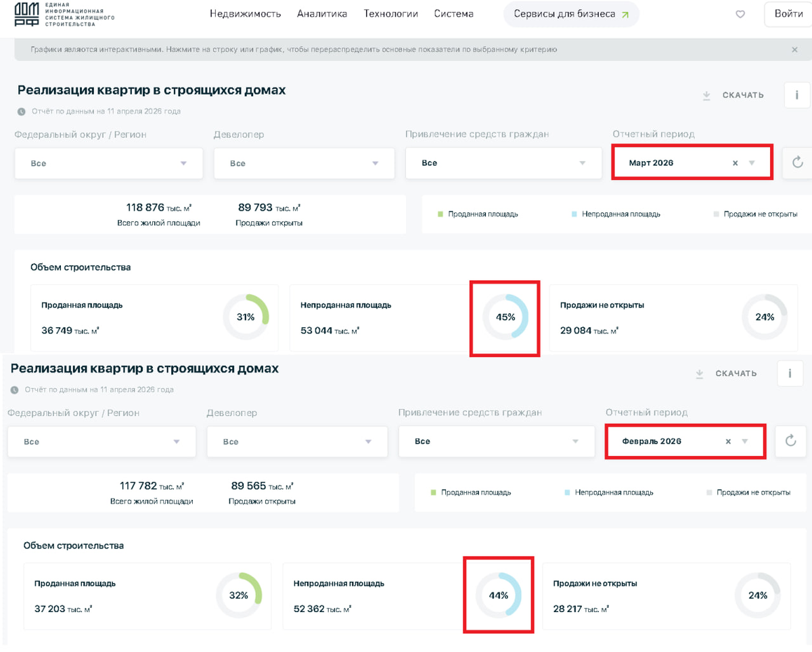Select the 29 084 тыс. м² value
The image size is (812, 652).
pos(589,331)
